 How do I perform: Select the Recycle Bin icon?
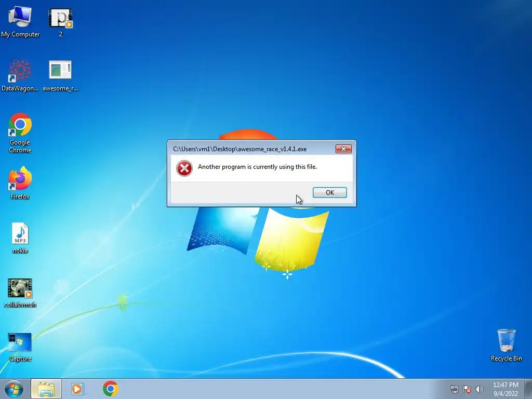[506, 345]
